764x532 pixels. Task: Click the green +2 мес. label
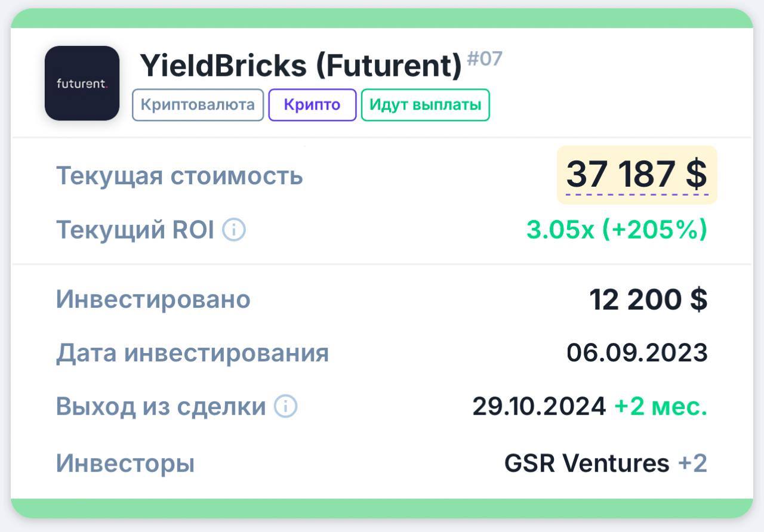coord(661,407)
